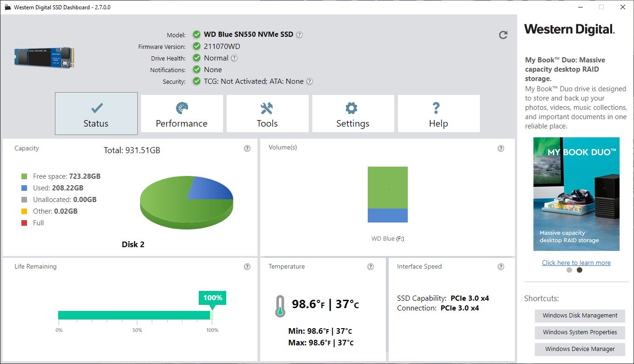Click the 'Connection: PCIe 3.0 x4' text
This screenshot has height=364, width=634.
click(x=438, y=308)
